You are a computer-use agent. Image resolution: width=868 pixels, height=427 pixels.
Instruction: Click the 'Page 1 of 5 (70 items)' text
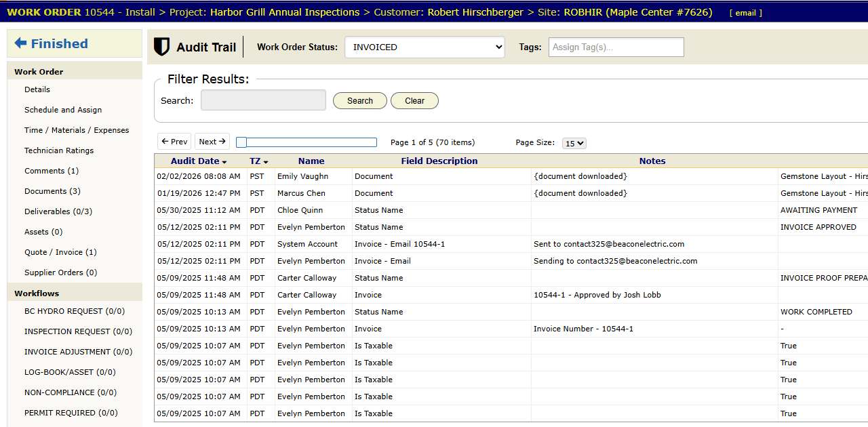pyautogui.click(x=433, y=142)
